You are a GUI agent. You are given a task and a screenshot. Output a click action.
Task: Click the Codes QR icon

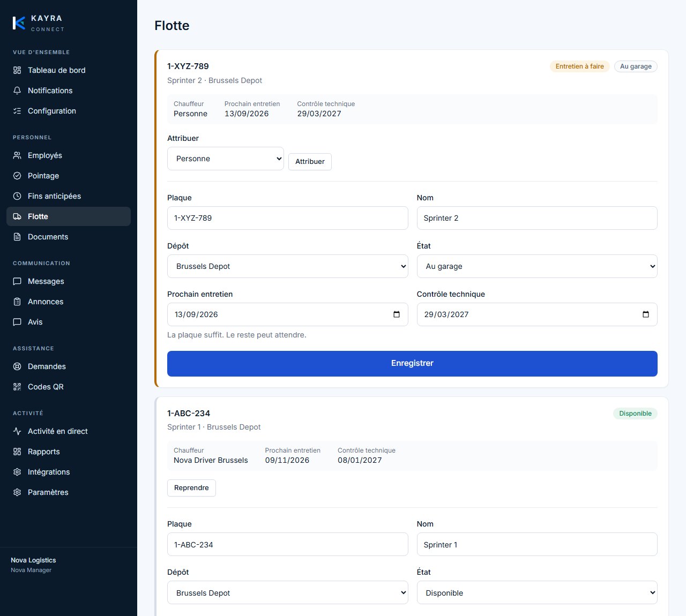click(17, 387)
